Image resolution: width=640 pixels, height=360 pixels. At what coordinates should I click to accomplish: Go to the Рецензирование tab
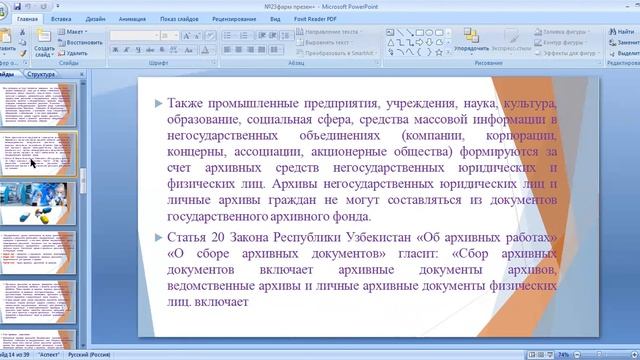click(x=234, y=19)
